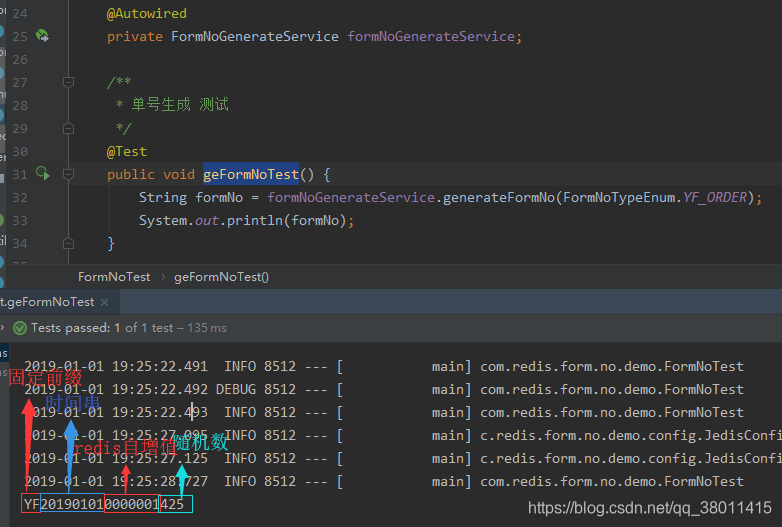
Task: Click the 'main]' thread name in the DEBUG log line
Action: click(451, 389)
